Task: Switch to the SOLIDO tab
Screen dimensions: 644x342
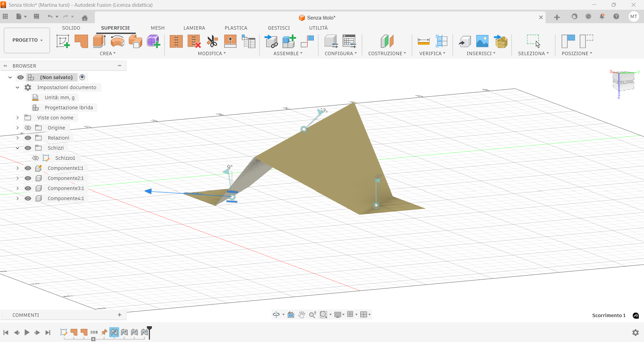Action: point(71,28)
